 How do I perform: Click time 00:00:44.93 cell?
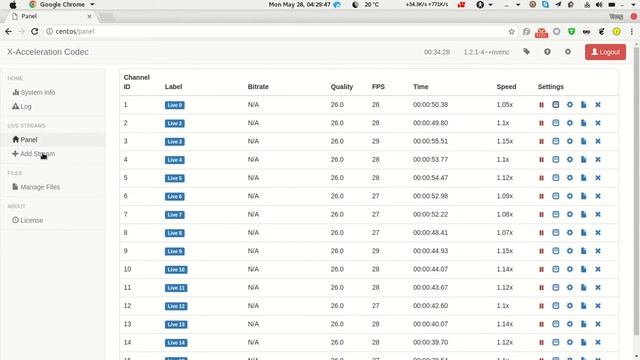[x=430, y=251]
